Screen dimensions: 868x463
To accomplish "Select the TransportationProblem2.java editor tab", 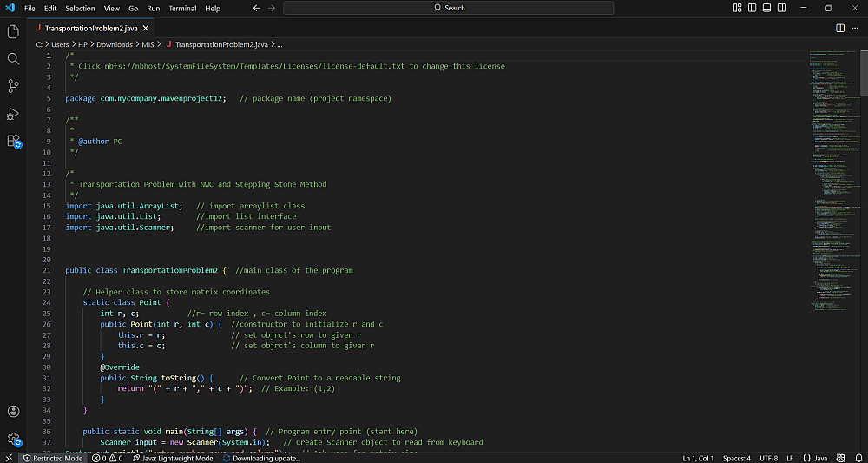I will [91, 28].
